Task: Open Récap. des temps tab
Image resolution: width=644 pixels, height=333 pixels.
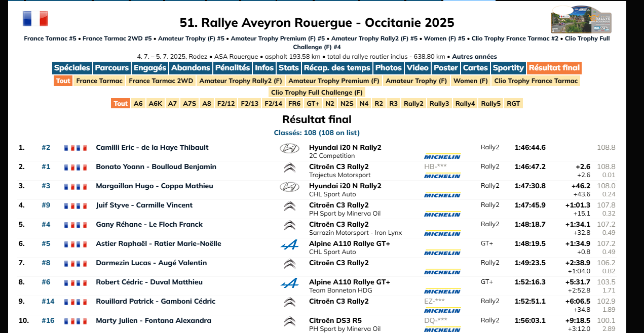Action: point(337,68)
